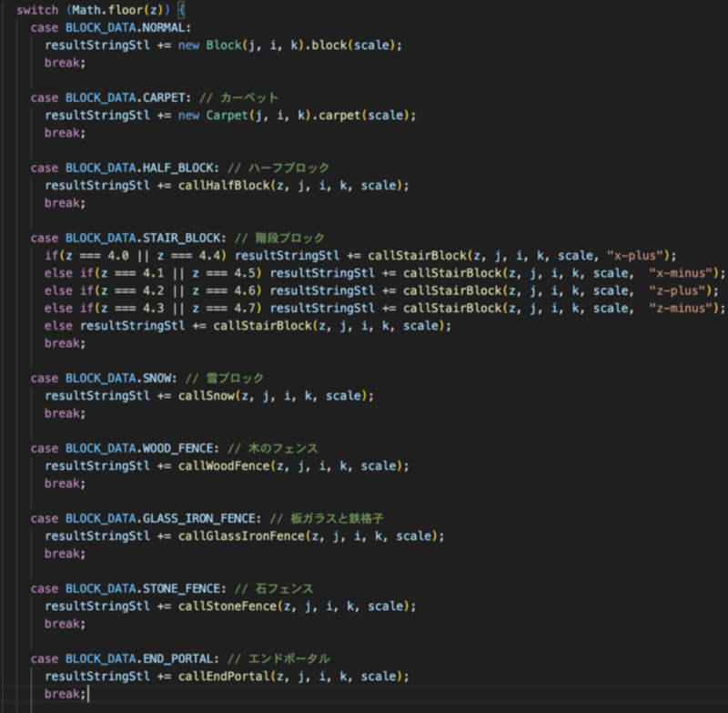Click 'break;' under the NORMAL case
728x713 pixels.
[65, 63]
